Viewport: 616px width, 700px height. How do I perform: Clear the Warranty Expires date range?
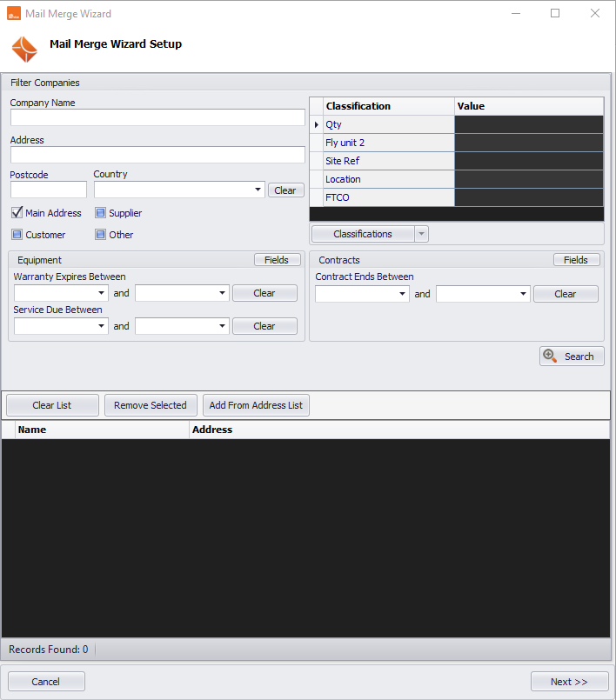click(264, 293)
